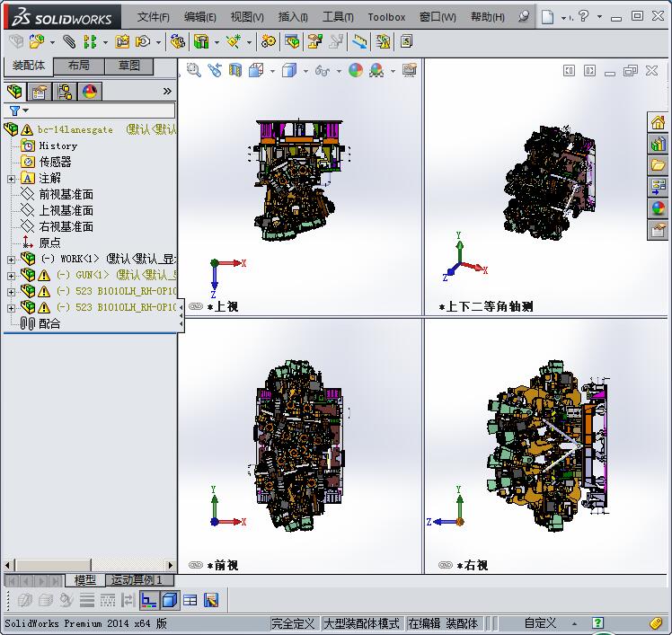Click the 自定义 status bar button
Image resolution: width=672 pixels, height=635 pixels.
click(x=540, y=623)
